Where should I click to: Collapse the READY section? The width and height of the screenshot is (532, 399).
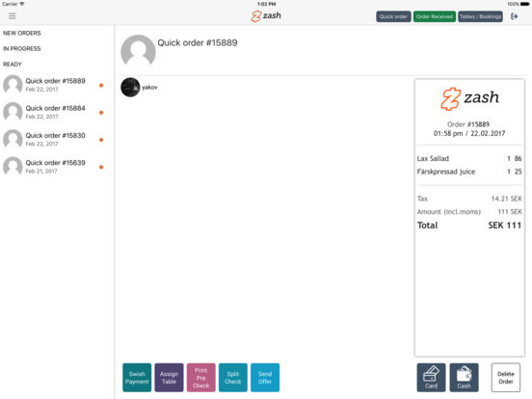click(x=13, y=65)
